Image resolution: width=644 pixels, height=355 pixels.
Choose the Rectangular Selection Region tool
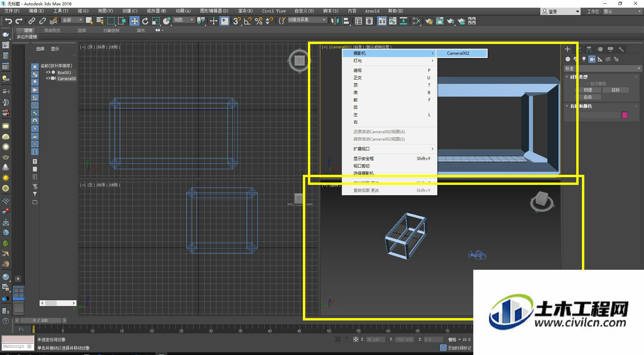coord(111,21)
